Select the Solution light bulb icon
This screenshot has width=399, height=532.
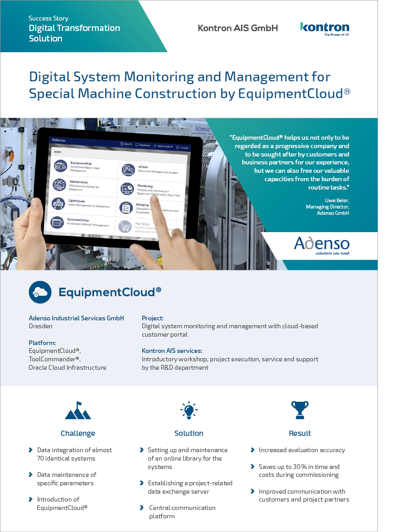[x=188, y=410]
